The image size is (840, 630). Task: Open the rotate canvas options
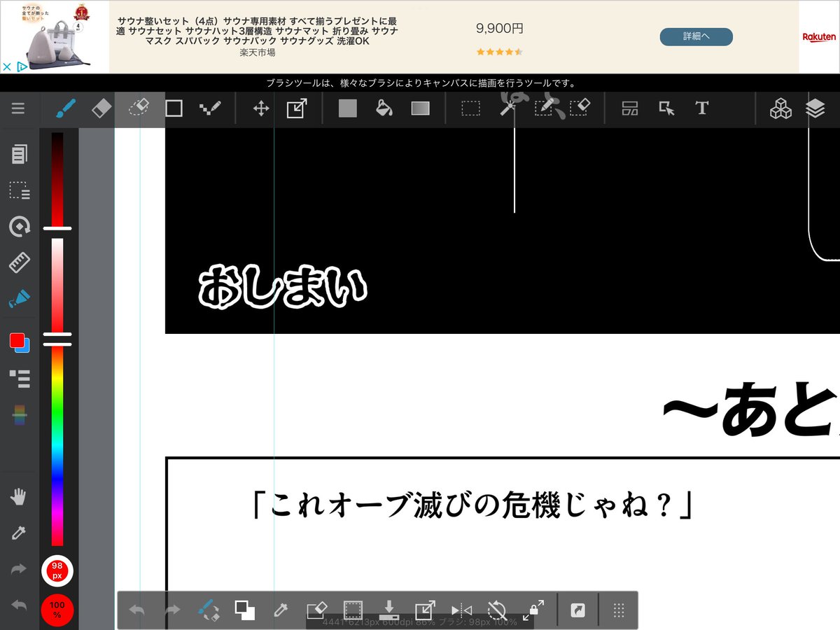(20, 227)
